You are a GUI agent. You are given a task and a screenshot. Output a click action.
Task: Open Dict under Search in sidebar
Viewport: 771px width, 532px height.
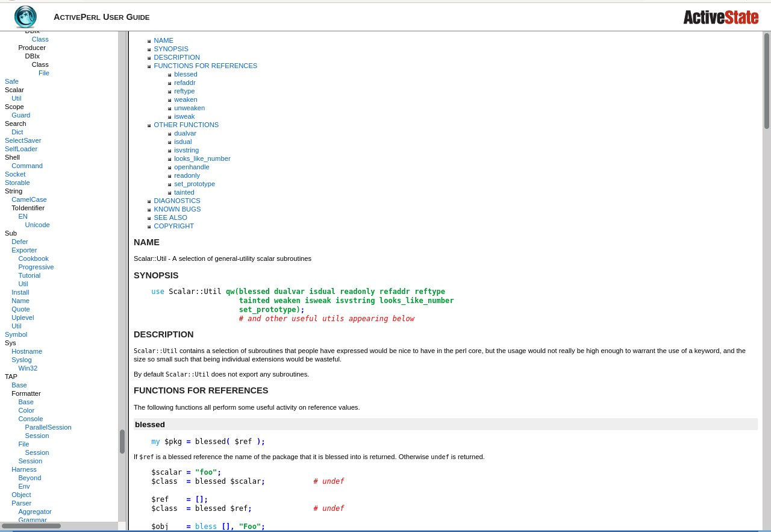[x=17, y=132]
